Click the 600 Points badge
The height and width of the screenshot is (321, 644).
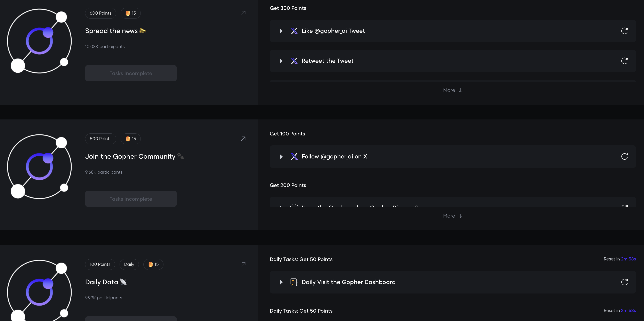tap(100, 13)
